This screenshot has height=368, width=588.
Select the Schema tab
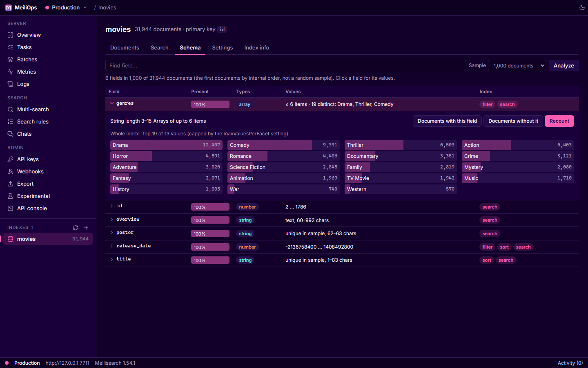click(190, 47)
